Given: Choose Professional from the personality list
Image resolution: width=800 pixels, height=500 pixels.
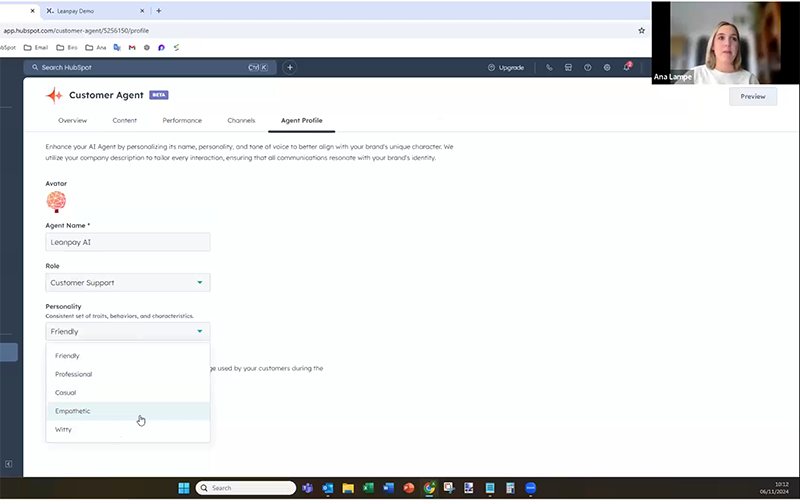Looking at the screenshot, I should [x=128, y=374].
